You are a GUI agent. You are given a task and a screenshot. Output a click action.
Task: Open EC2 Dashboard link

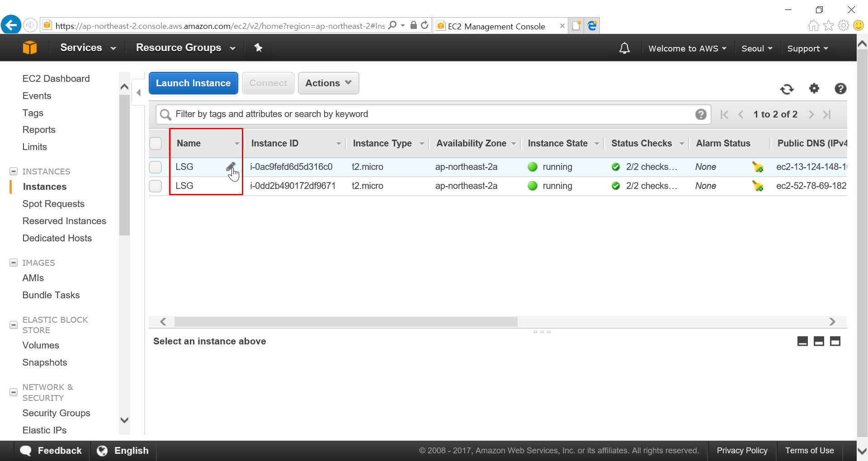[x=56, y=79]
